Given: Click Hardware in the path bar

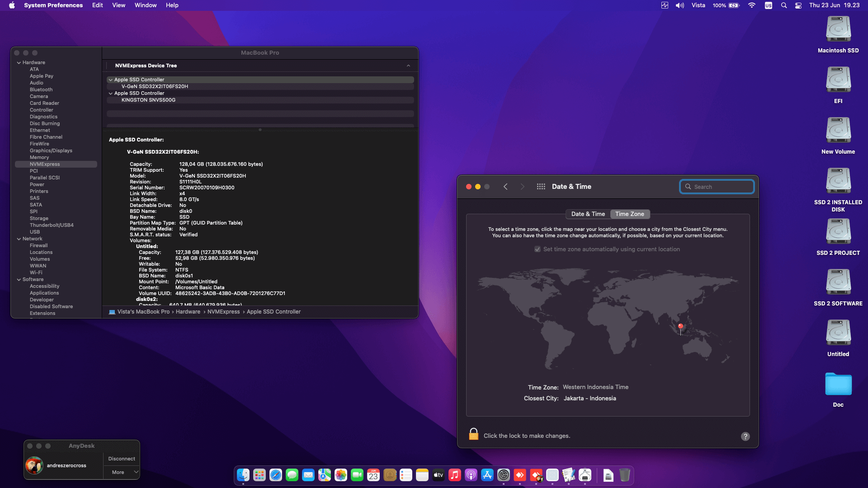Looking at the screenshot, I should pos(188,312).
